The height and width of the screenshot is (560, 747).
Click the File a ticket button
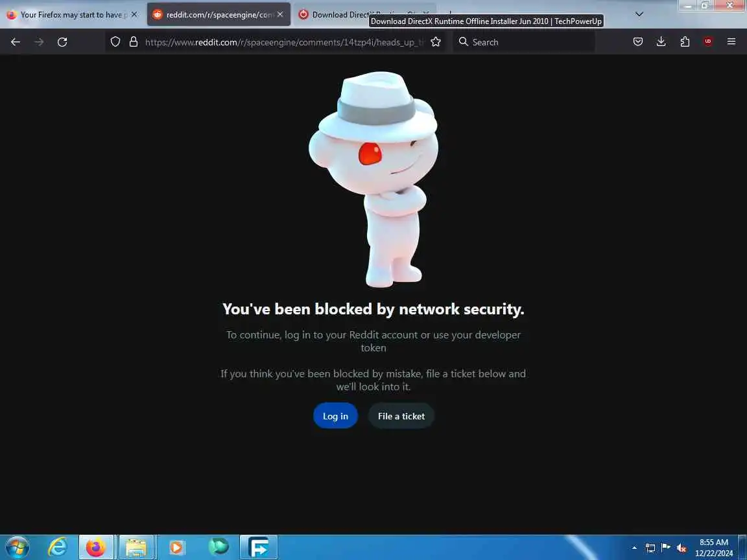(401, 415)
